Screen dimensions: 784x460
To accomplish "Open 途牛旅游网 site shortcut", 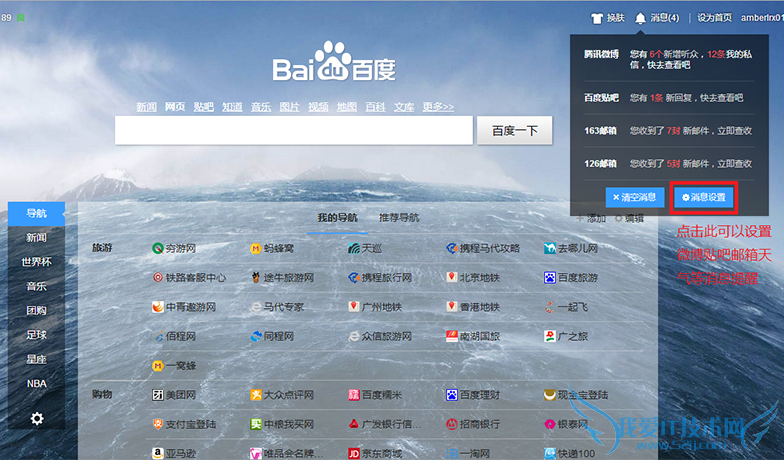I will [x=282, y=278].
